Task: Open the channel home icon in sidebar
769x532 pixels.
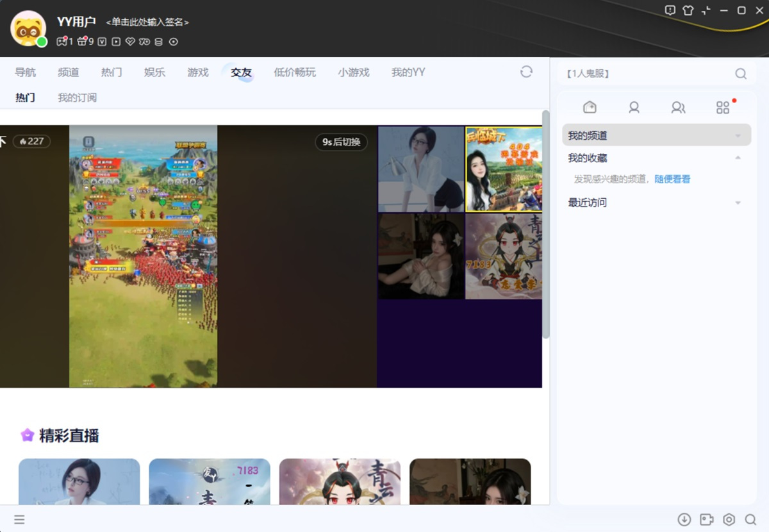Action: 590,108
